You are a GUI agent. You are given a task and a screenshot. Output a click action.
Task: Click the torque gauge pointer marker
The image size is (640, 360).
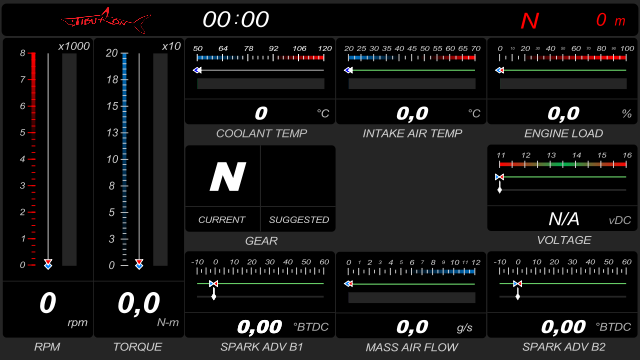pos(139,264)
